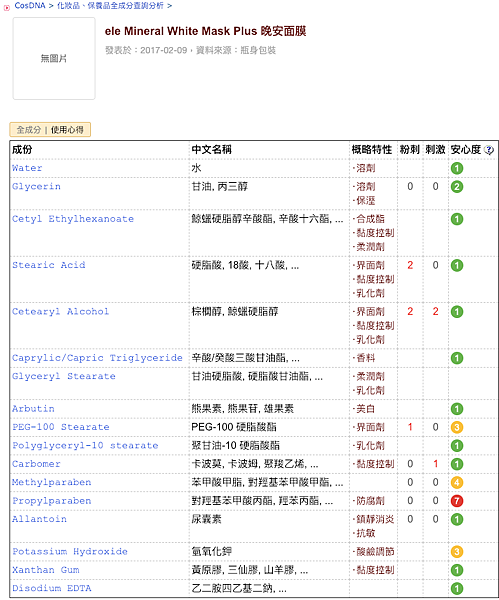The width and height of the screenshot is (499, 600).
Task: Switch to the 使用心得 tab
Action: click(67, 130)
